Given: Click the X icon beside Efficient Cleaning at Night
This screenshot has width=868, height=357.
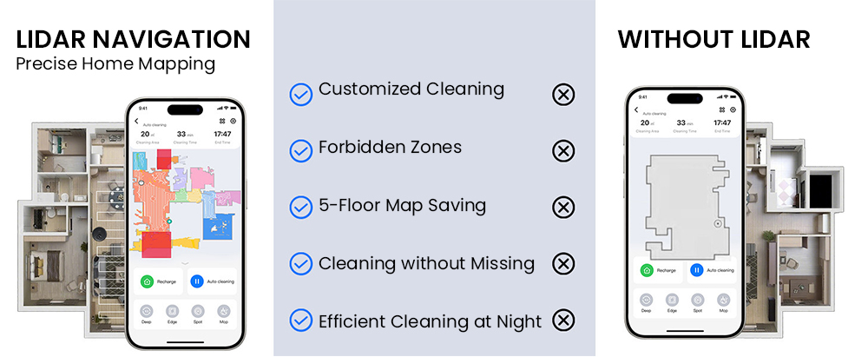Looking at the screenshot, I should [x=563, y=321].
